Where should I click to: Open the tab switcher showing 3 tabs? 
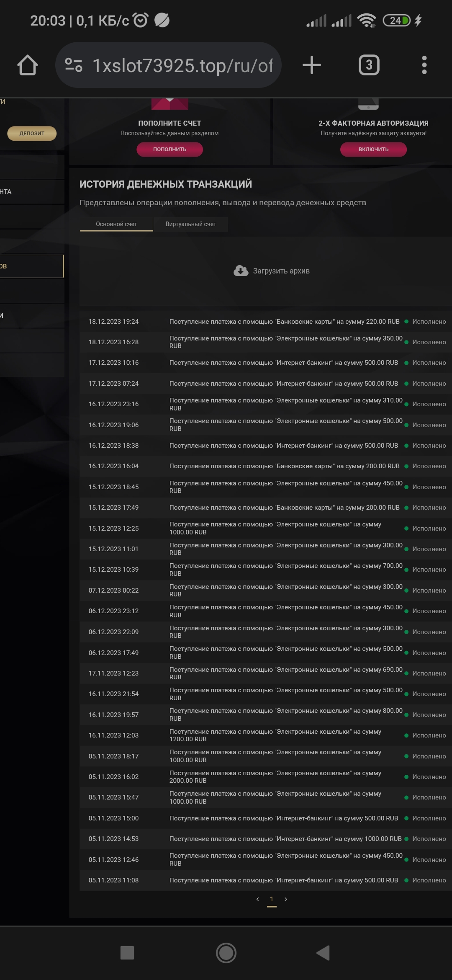point(369,65)
